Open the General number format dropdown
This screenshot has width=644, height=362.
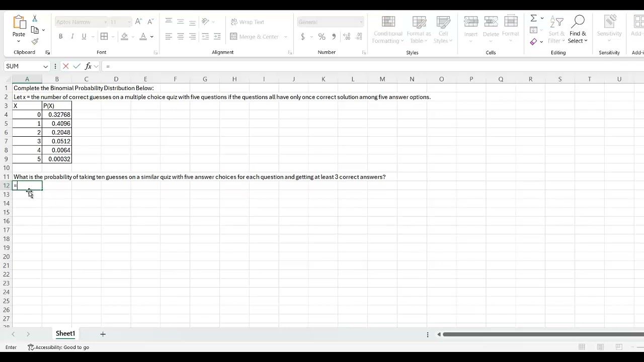361,22
